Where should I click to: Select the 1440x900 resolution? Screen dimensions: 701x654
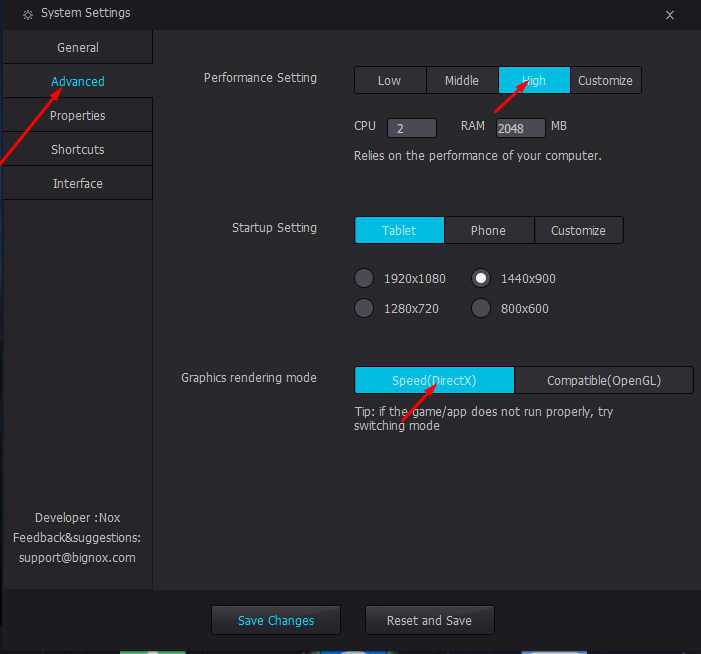pos(481,278)
